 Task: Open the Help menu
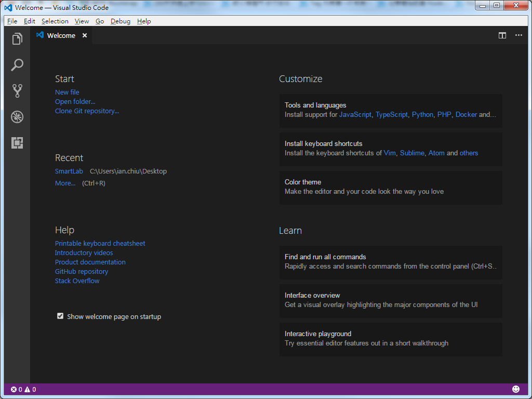144,21
